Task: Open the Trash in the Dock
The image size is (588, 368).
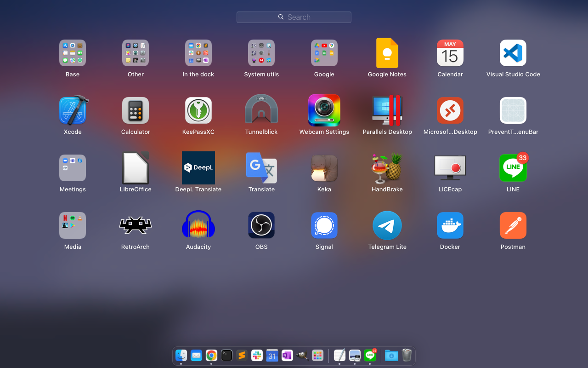Action: coord(407,355)
